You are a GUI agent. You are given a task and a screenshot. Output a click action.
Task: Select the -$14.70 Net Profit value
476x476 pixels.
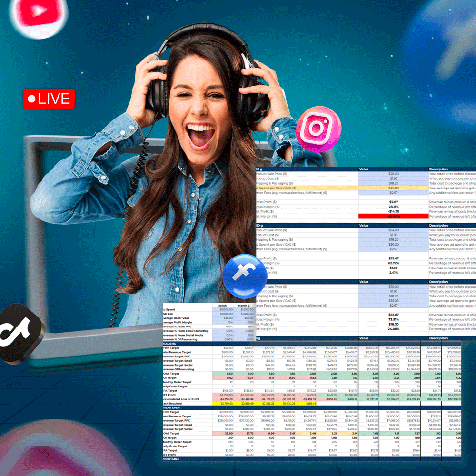click(x=394, y=212)
